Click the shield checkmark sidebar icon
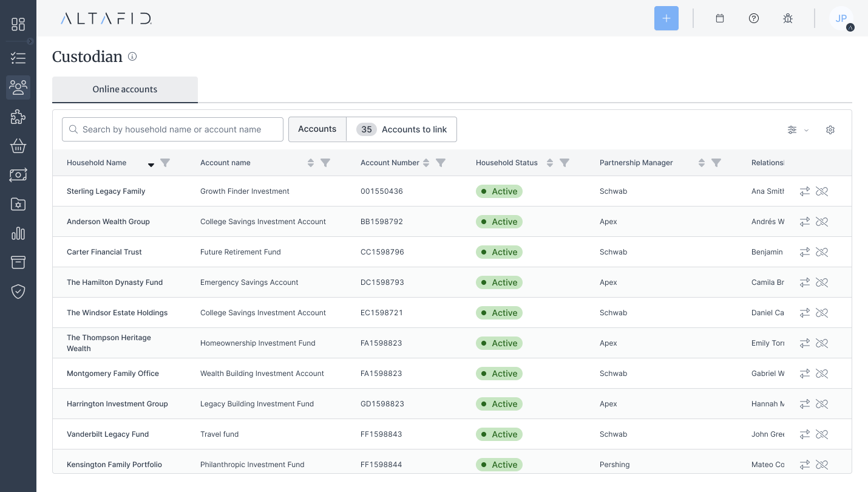 (18, 292)
